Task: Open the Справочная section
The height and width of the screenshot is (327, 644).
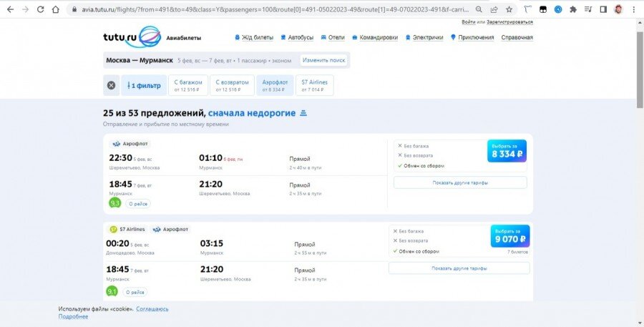Action: pyautogui.click(x=517, y=37)
